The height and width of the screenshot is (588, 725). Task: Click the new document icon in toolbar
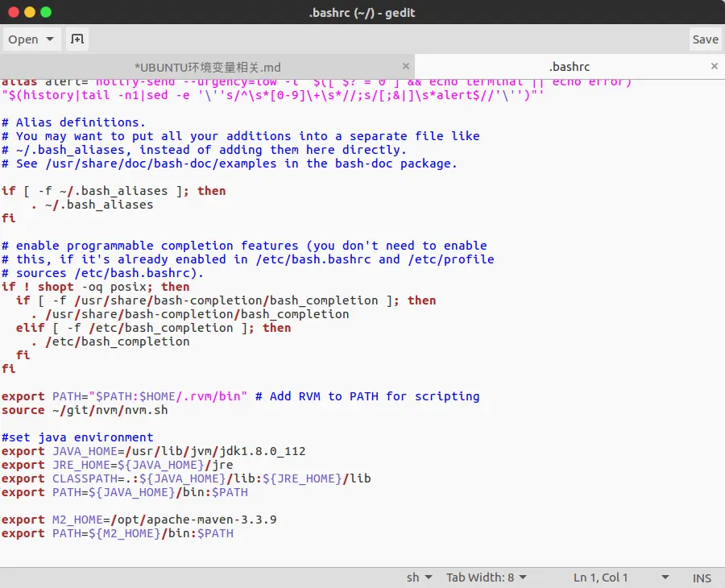point(77,39)
